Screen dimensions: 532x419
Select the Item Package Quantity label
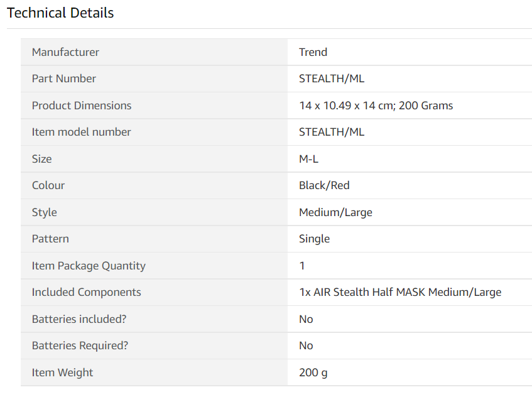tap(89, 266)
